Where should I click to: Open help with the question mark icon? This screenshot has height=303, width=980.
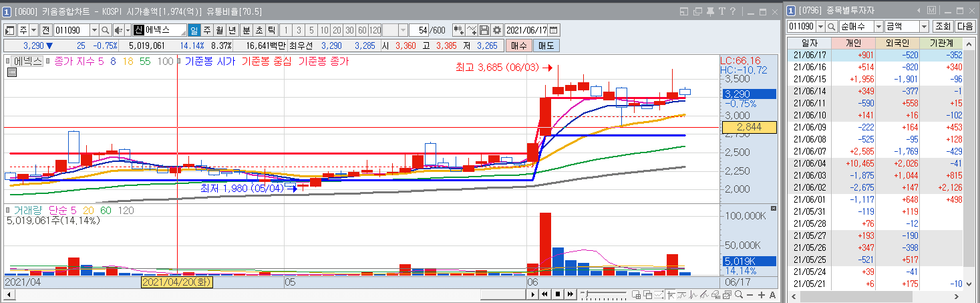[x=733, y=11]
